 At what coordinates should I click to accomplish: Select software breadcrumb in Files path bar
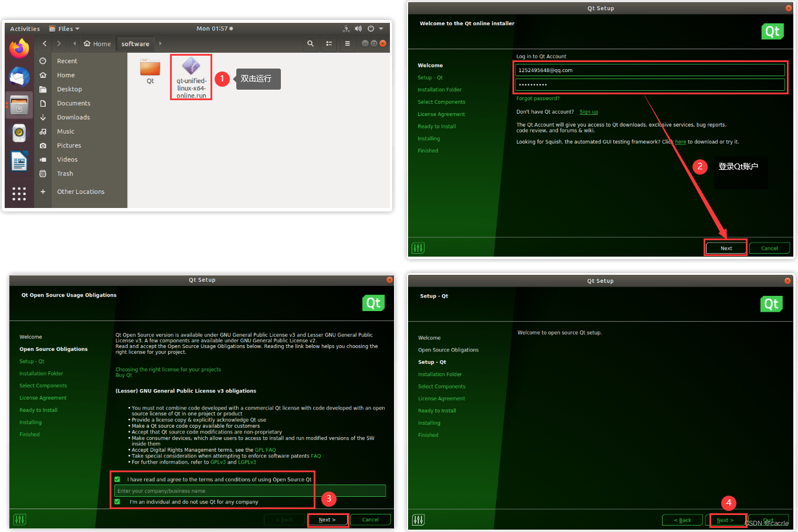point(135,43)
